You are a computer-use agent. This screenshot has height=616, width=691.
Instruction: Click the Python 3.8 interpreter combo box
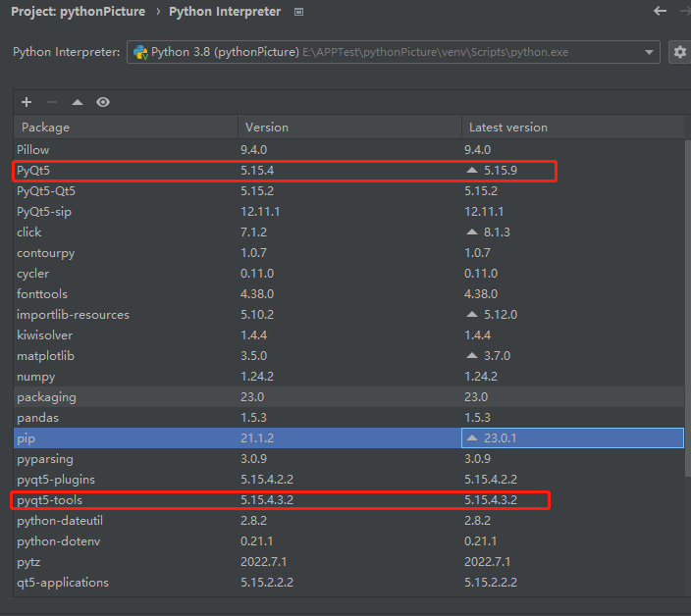tap(393, 52)
